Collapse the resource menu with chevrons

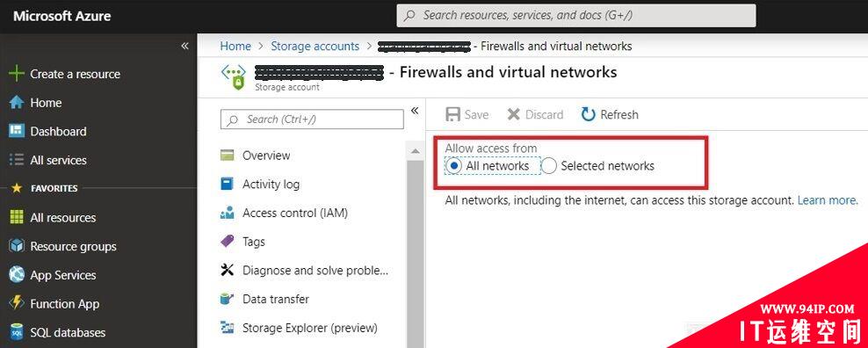click(414, 111)
